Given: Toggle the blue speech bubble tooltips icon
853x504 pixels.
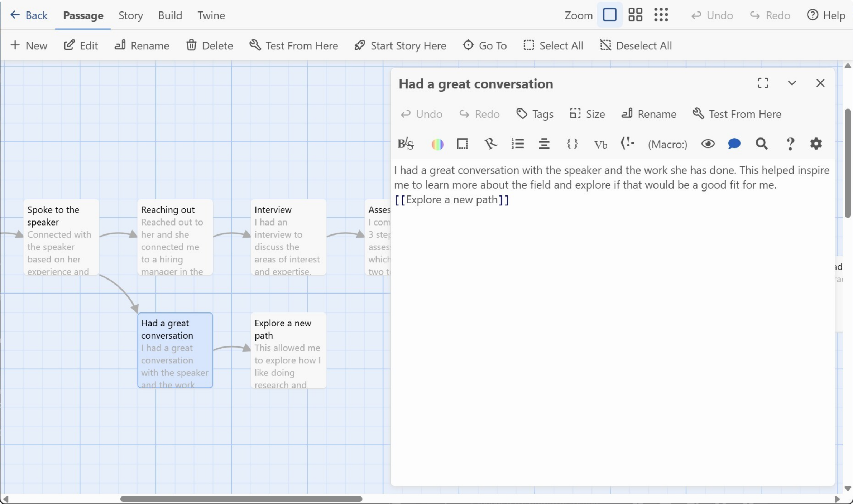Looking at the screenshot, I should 734,144.
